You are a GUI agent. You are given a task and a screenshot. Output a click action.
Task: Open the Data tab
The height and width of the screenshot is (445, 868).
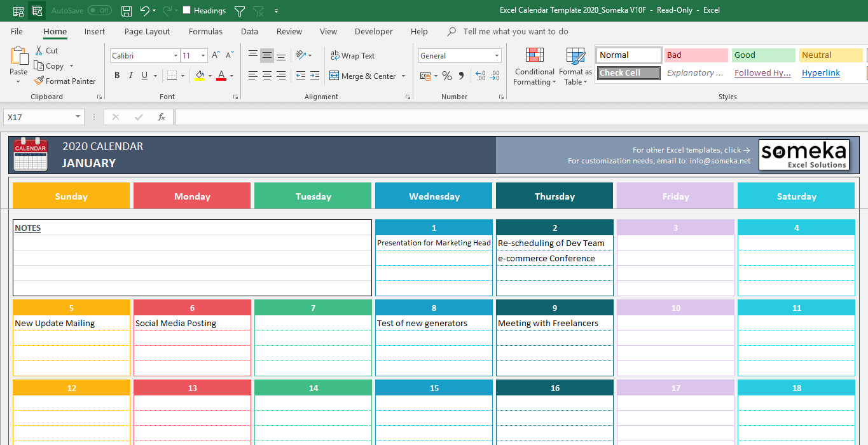pos(249,31)
